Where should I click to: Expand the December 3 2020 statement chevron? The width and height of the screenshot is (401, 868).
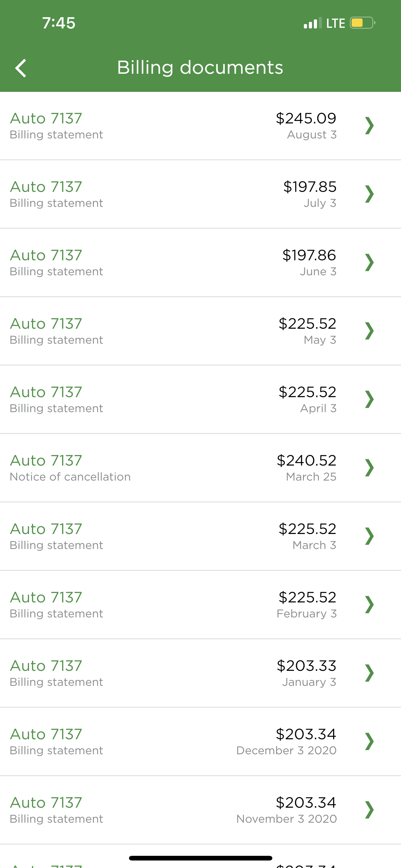click(x=369, y=741)
